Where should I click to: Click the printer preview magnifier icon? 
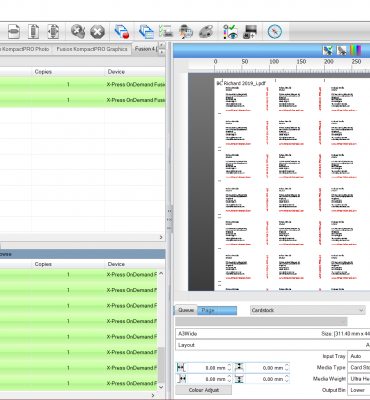pyautogui.click(x=185, y=32)
